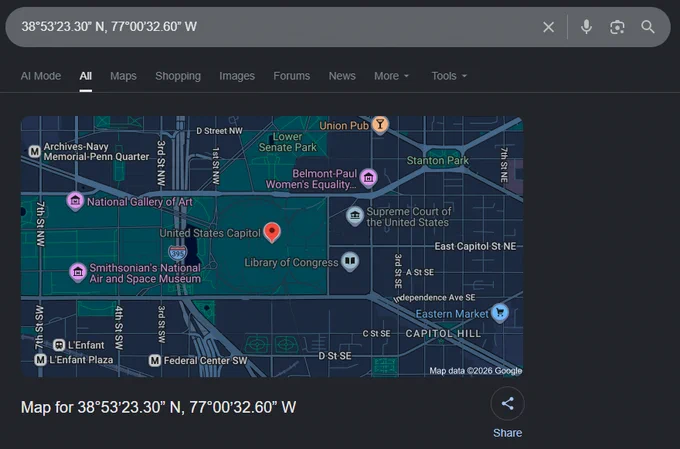Click the Map data ©2026 Google attribution
The width and height of the screenshot is (680, 449).
(476, 370)
